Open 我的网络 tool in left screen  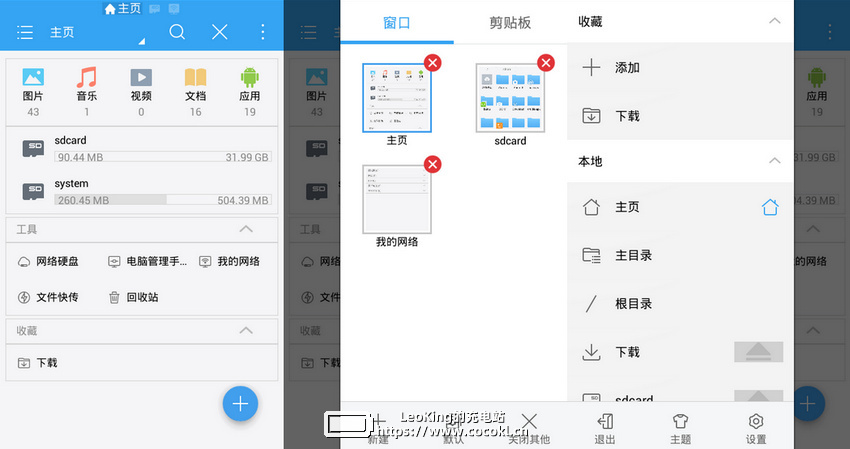point(229,261)
